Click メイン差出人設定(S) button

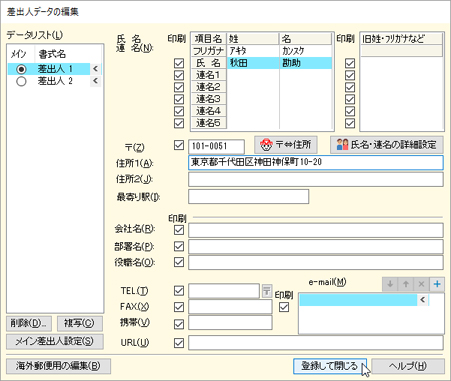tap(55, 341)
